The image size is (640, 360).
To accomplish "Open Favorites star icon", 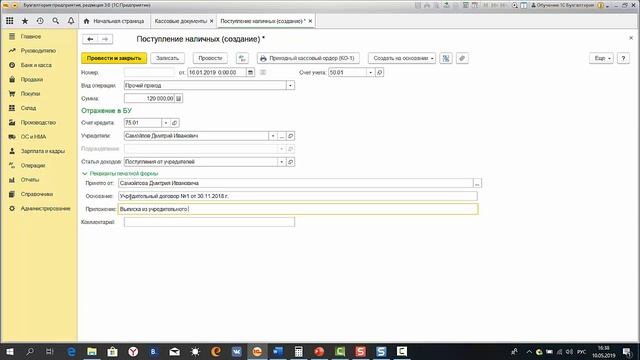I will click(x=25, y=21).
